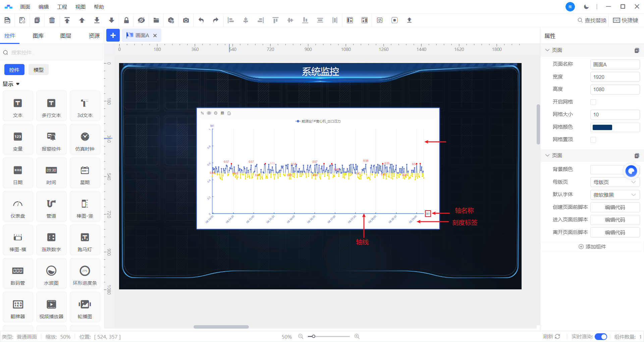The width and height of the screenshot is (644, 342).
Task: Select the 仪表盘 gauge control
Action: click(x=18, y=207)
